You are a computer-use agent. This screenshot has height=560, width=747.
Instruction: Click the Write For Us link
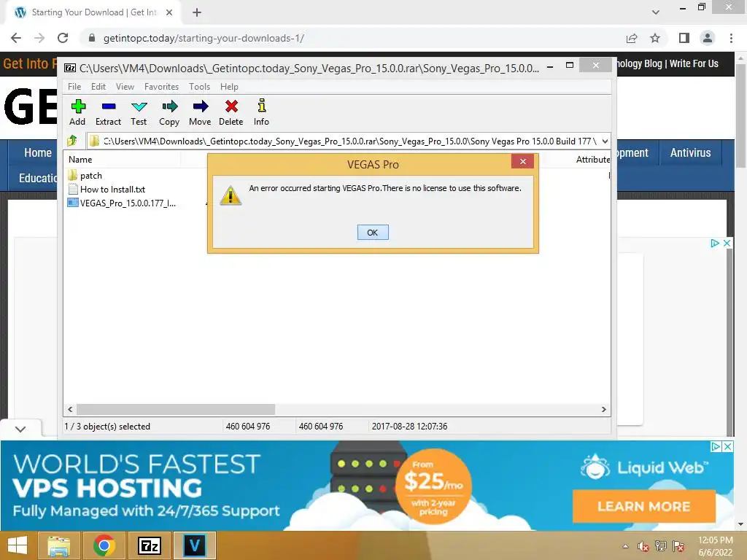coord(694,63)
